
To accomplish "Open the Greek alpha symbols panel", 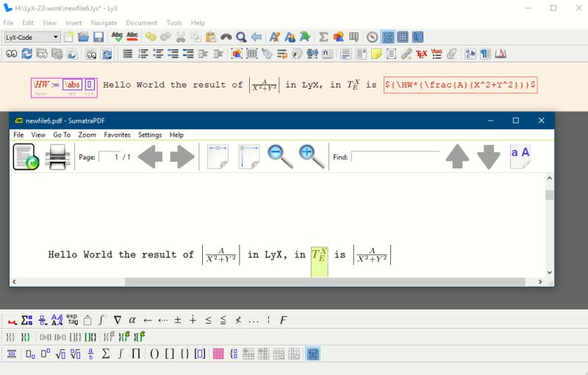I will pyautogui.click(x=132, y=321).
